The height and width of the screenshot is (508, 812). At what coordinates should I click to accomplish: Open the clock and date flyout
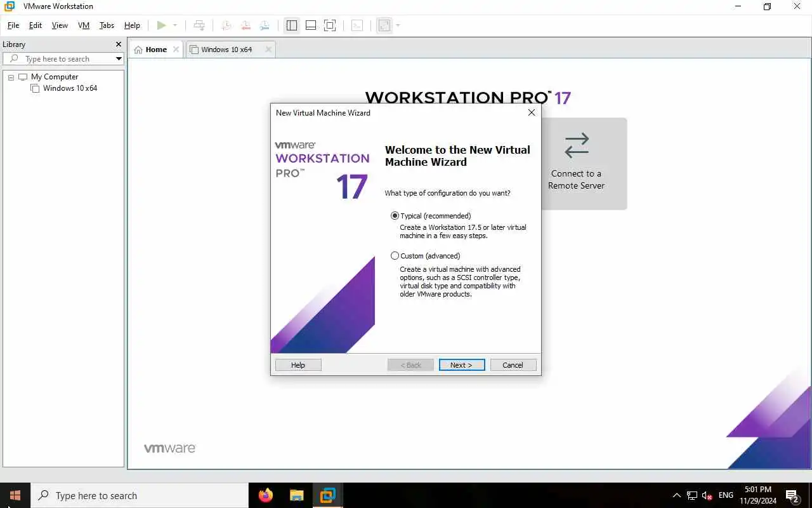758,495
